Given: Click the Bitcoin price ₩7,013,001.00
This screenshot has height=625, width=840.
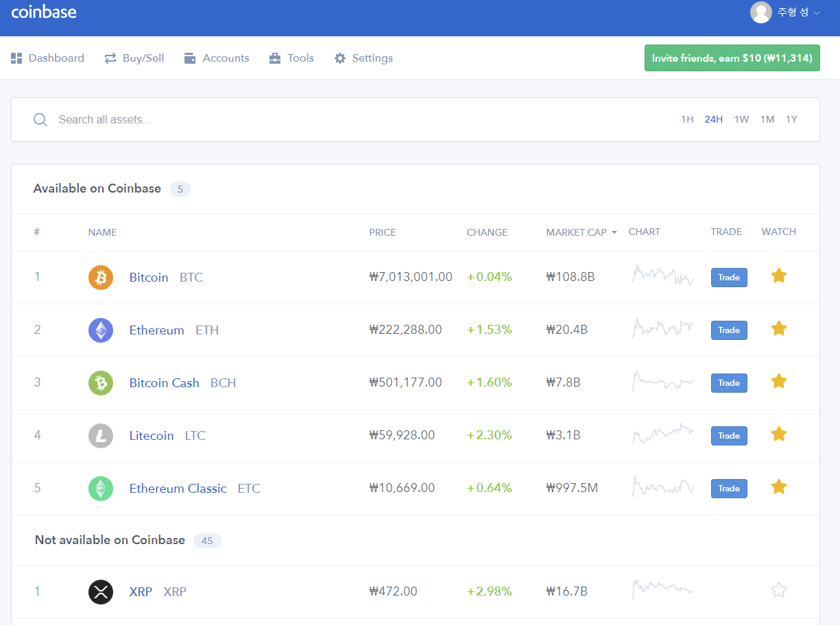Looking at the screenshot, I should coord(411,278).
